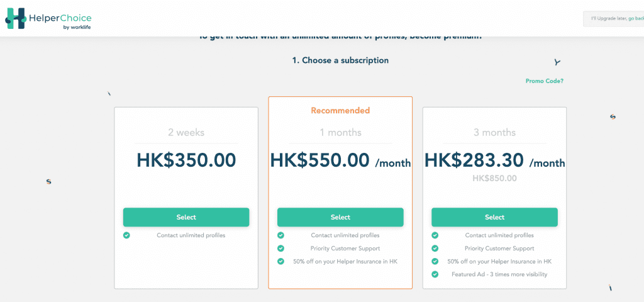Click the HK$350.00 price
The width and height of the screenshot is (644, 302).
[186, 160]
